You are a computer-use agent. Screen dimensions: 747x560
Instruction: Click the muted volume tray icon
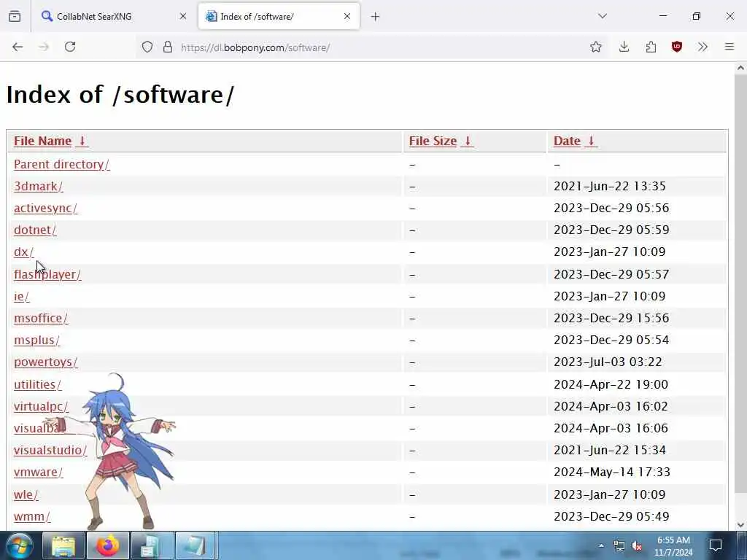point(636,545)
